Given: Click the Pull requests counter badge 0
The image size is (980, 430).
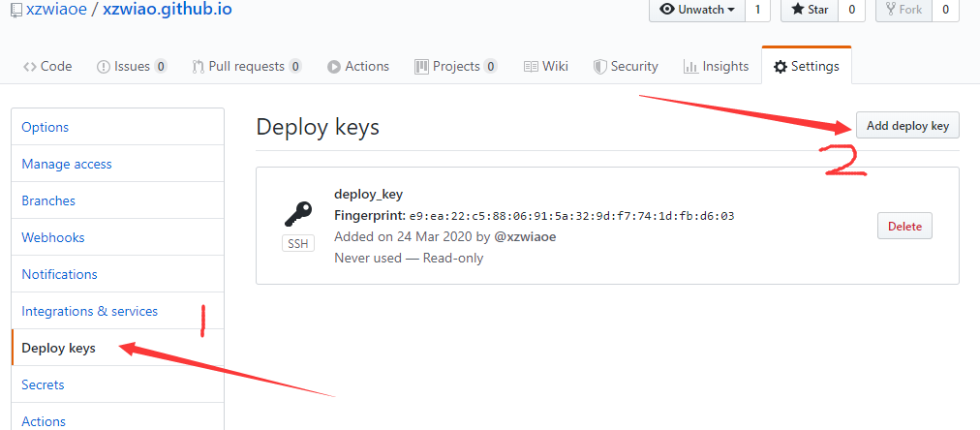Looking at the screenshot, I should pos(295,66).
